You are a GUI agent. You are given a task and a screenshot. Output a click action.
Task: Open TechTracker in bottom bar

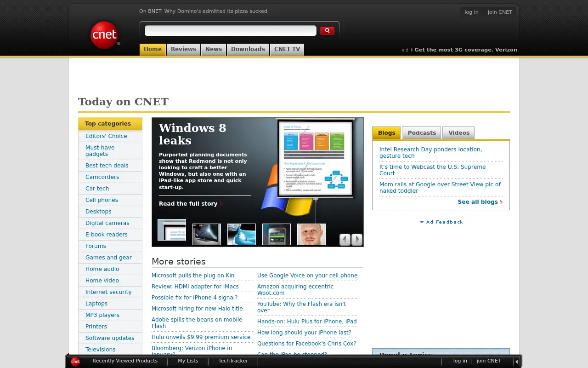click(233, 361)
